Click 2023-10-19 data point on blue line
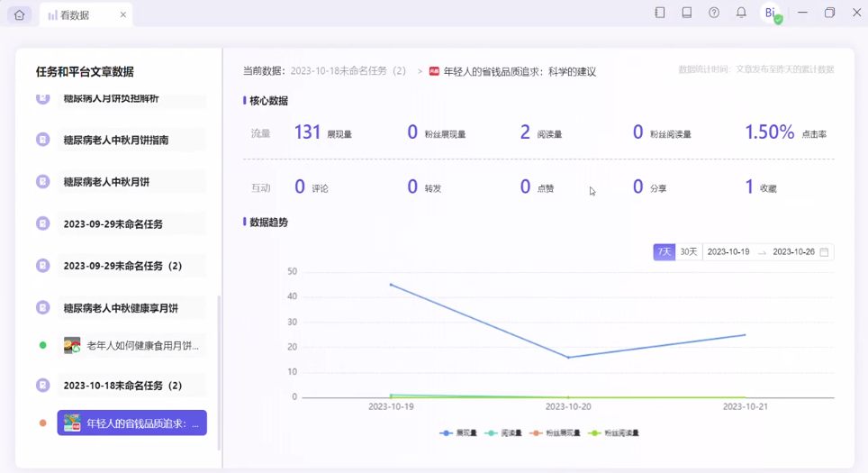The height and width of the screenshot is (473, 868). (391, 285)
